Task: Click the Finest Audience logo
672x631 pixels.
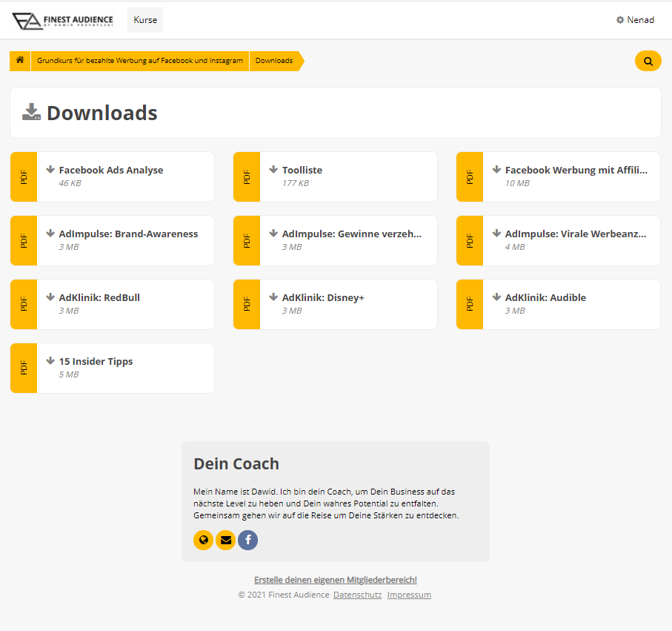Action: click(x=62, y=20)
